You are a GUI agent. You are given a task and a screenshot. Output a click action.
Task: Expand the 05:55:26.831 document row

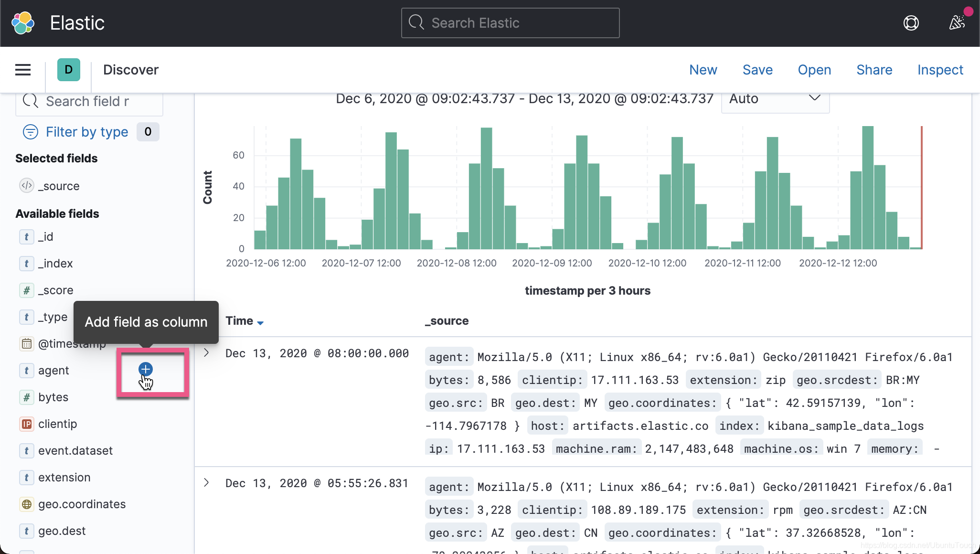tap(206, 483)
